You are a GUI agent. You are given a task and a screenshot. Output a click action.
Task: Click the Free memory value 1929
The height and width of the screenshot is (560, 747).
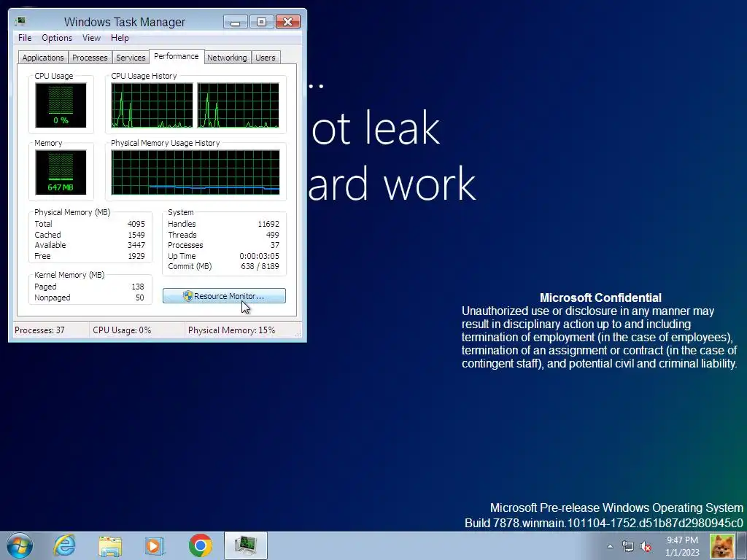click(136, 256)
